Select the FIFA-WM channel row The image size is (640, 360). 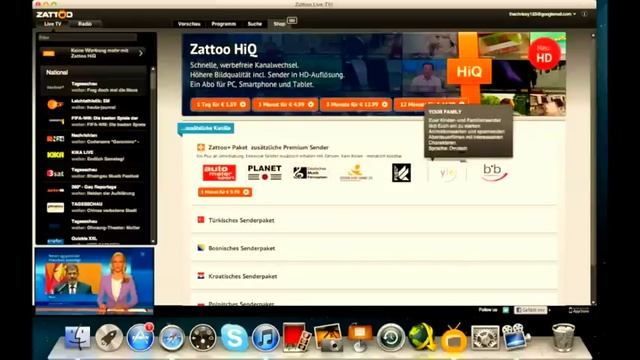(93, 121)
